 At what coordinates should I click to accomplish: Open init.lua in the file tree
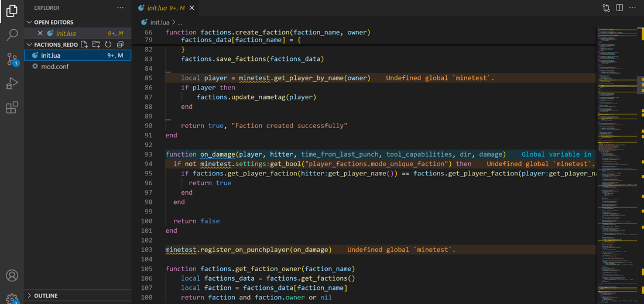point(78,56)
